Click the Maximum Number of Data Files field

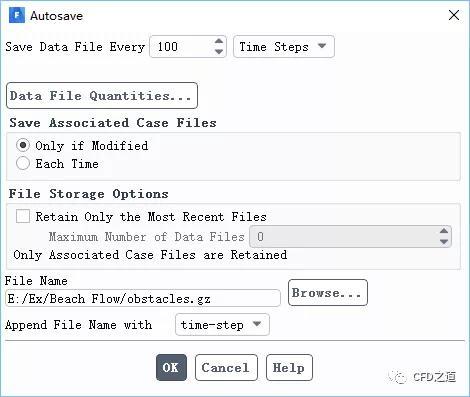tap(345, 237)
